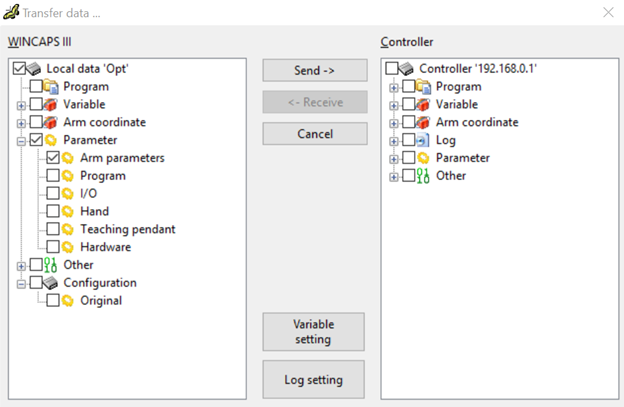Click the Log icon in Controller tree
Viewport: 624px width, 407px height.
[x=422, y=140]
